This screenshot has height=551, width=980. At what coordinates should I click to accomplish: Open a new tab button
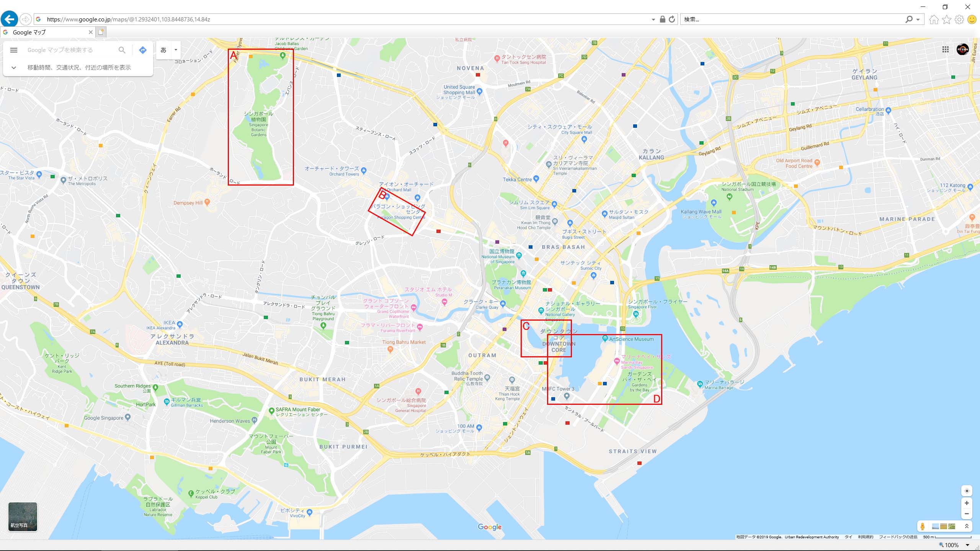tap(101, 32)
